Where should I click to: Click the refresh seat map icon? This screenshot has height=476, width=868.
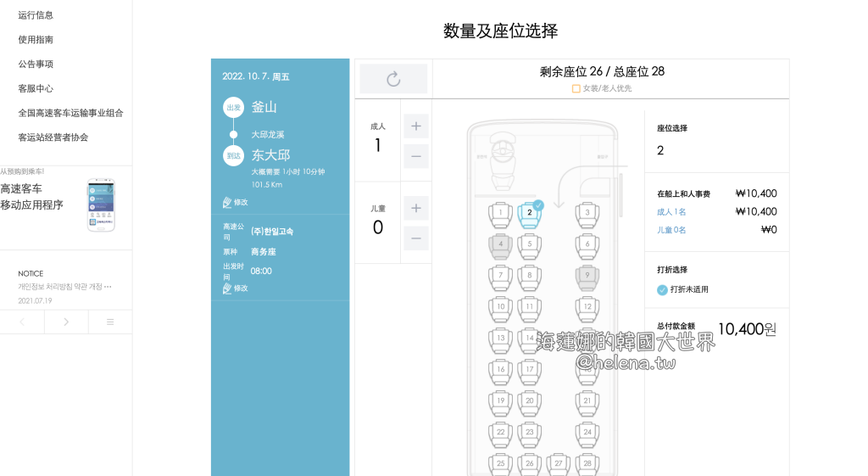(x=393, y=79)
